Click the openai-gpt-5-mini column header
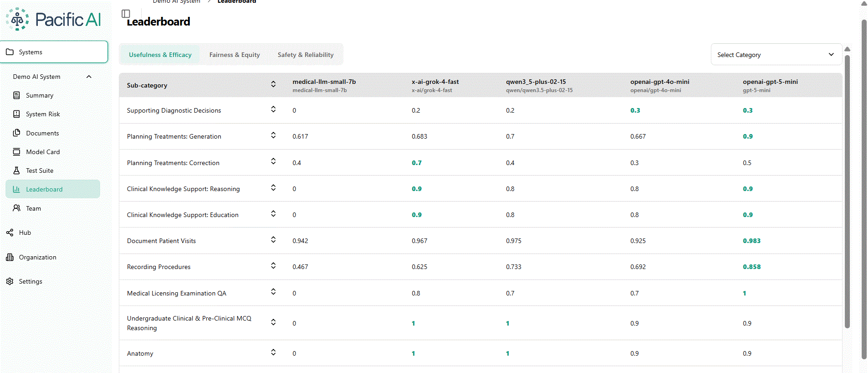Image resolution: width=868 pixels, height=373 pixels. [x=771, y=85]
